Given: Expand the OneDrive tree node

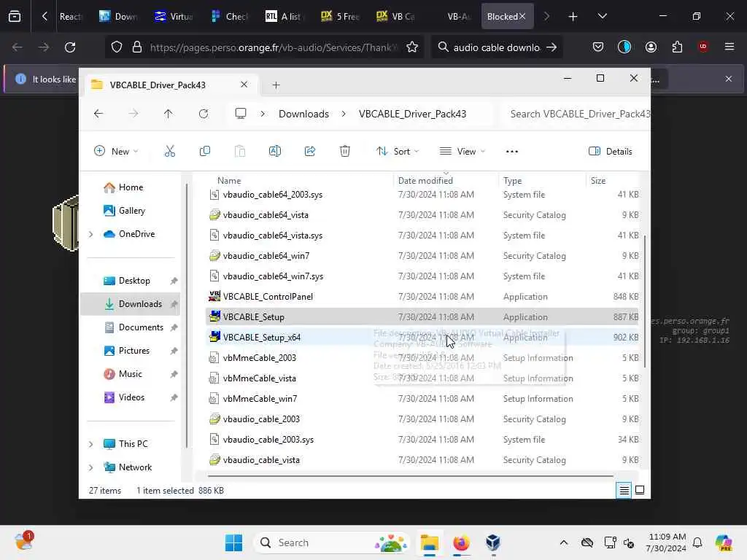Looking at the screenshot, I should [91, 234].
